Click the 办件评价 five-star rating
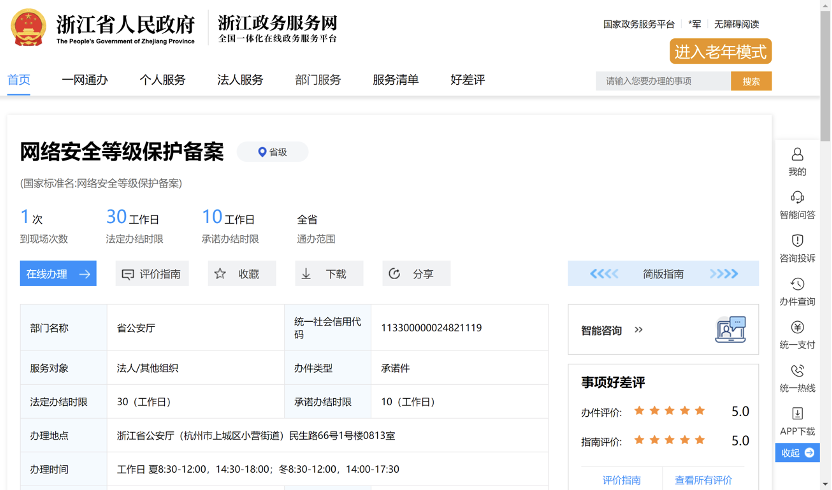Viewport: 832px width, 490px height. pyautogui.click(x=669, y=411)
